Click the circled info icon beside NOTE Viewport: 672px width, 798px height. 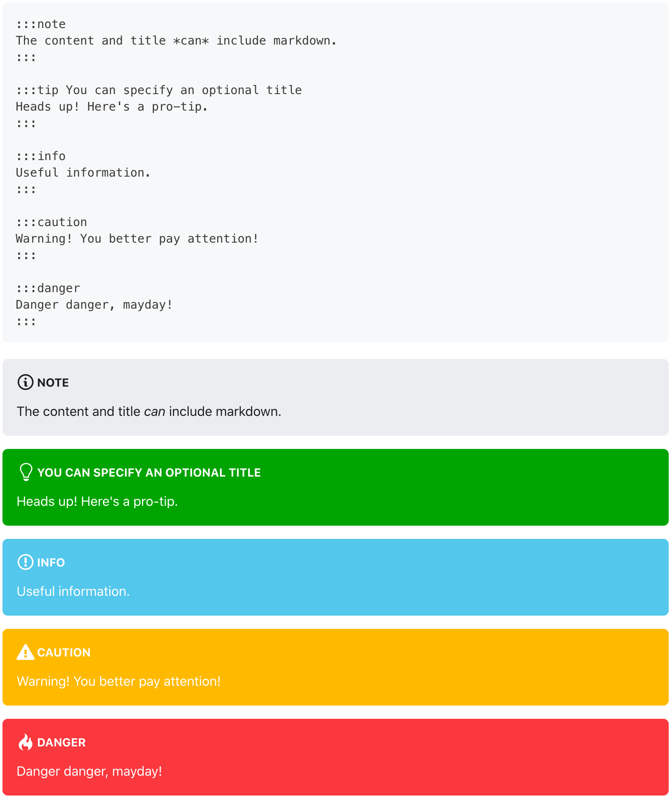pyautogui.click(x=25, y=382)
